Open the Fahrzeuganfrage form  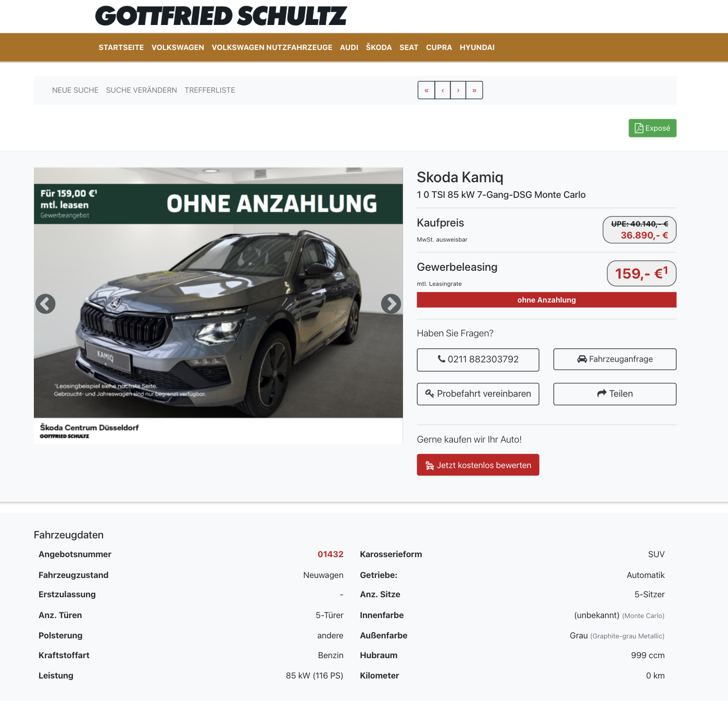615,359
